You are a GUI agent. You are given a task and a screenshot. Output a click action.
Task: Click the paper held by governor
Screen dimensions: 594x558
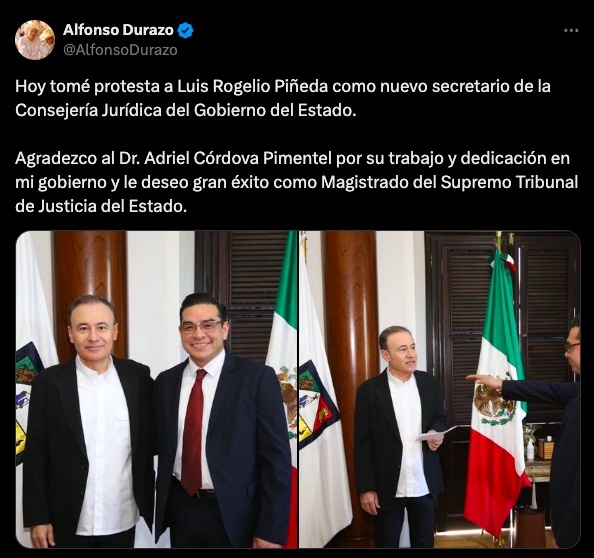click(436, 433)
